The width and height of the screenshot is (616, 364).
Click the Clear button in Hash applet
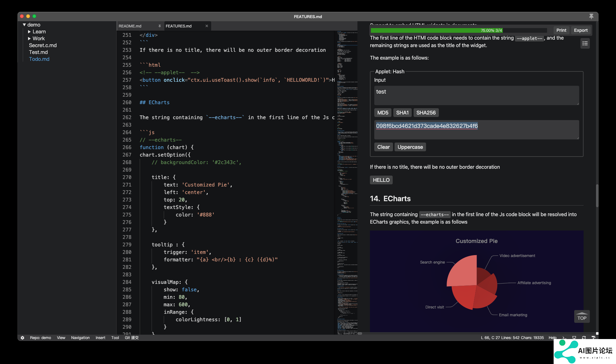[x=383, y=147]
